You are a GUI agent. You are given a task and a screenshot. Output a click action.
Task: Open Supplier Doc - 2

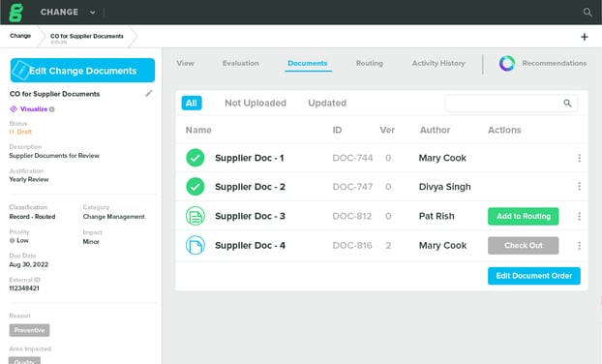(250, 187)
